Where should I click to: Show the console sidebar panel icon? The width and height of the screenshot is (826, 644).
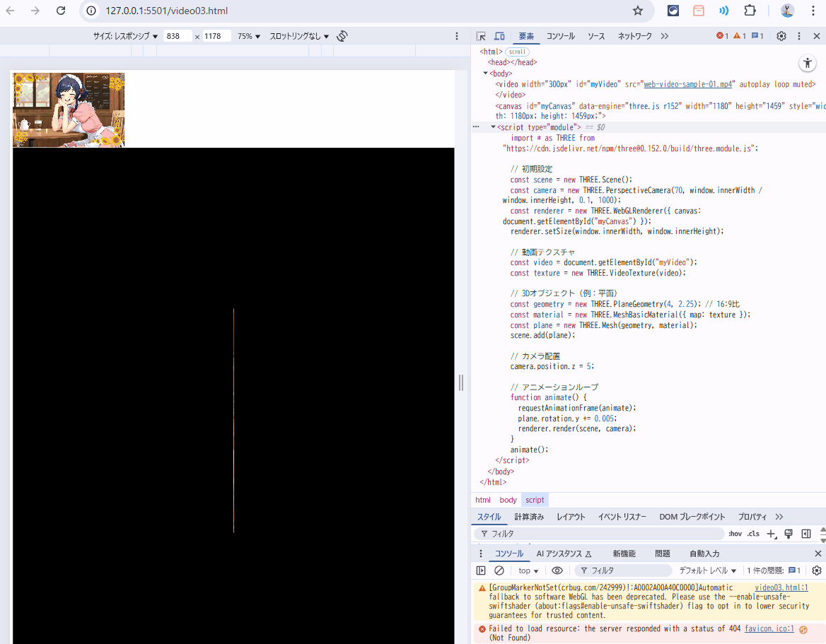click(481, 570)
